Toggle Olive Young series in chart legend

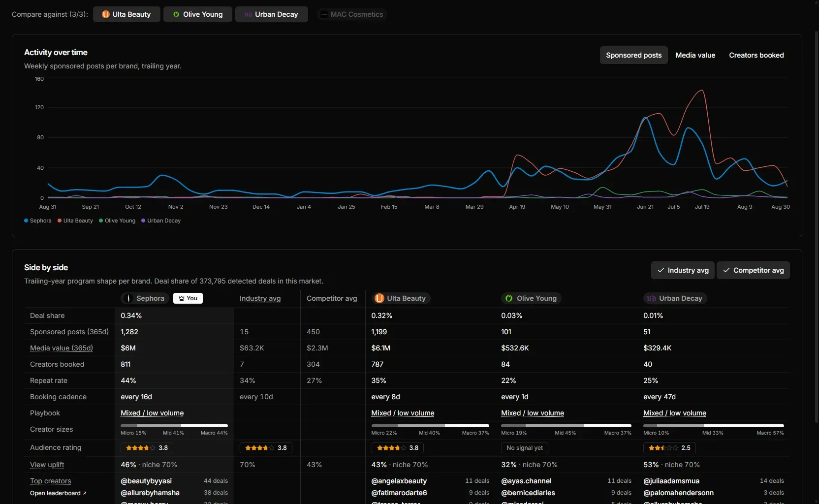[117, 220]
